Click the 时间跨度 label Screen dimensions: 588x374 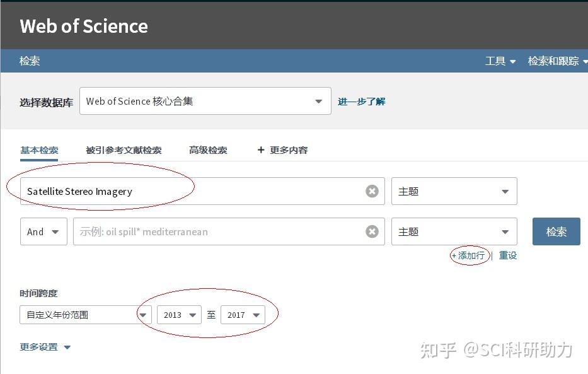[38, 293]
